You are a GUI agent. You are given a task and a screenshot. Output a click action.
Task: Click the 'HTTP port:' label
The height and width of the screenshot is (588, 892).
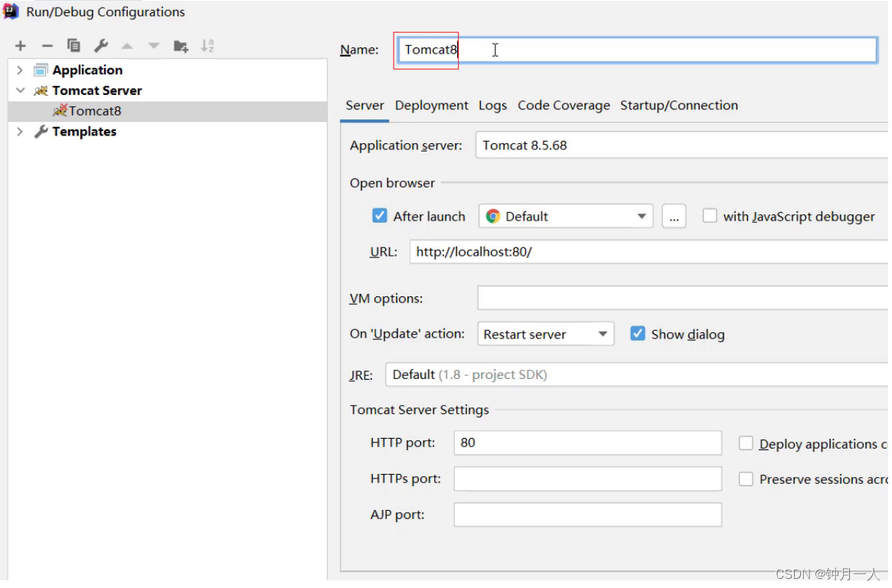(403, 443)
